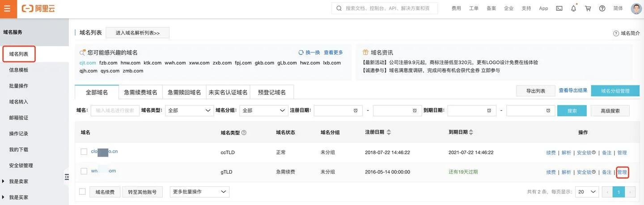Open 信息模板 in the sidebar
The image size is (644, 205).
click(x=19, y=70)
